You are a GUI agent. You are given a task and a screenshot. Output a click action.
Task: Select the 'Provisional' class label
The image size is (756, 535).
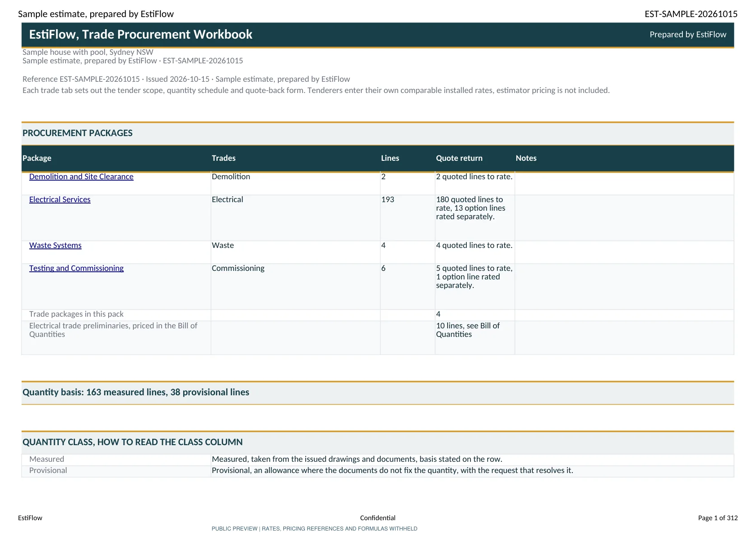(48, 470)
